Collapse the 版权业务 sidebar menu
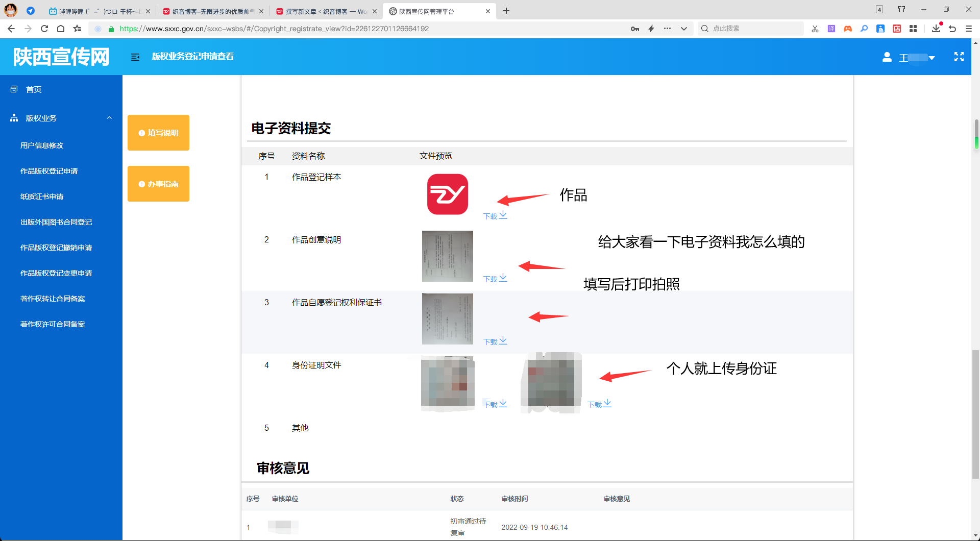 click(109, 118)
